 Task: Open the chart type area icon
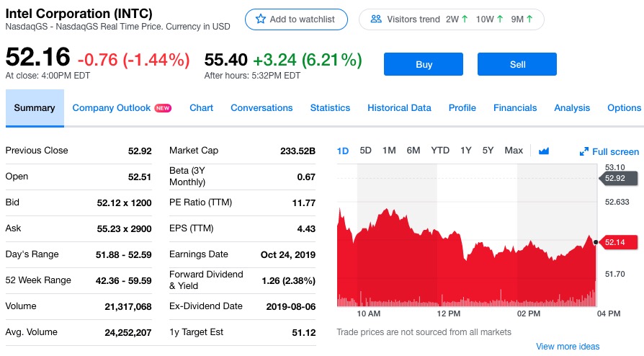544,151
